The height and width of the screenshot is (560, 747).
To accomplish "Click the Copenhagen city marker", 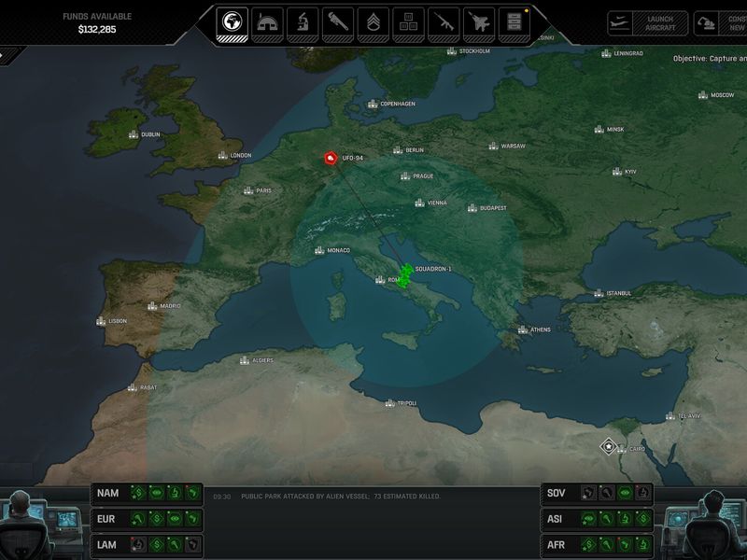I will (x=373, y=104).
